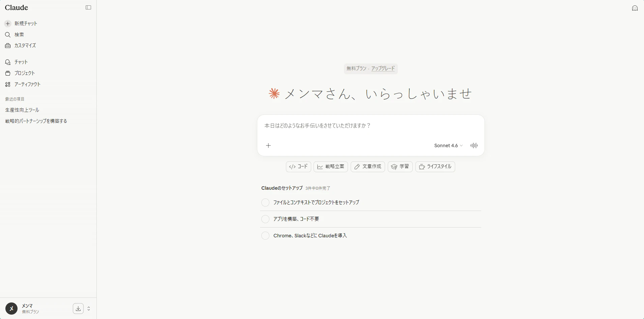Viewport: 644px width, 319px height.
Task: Select the 学習 suggestion chip
Action: click(400, 167)
